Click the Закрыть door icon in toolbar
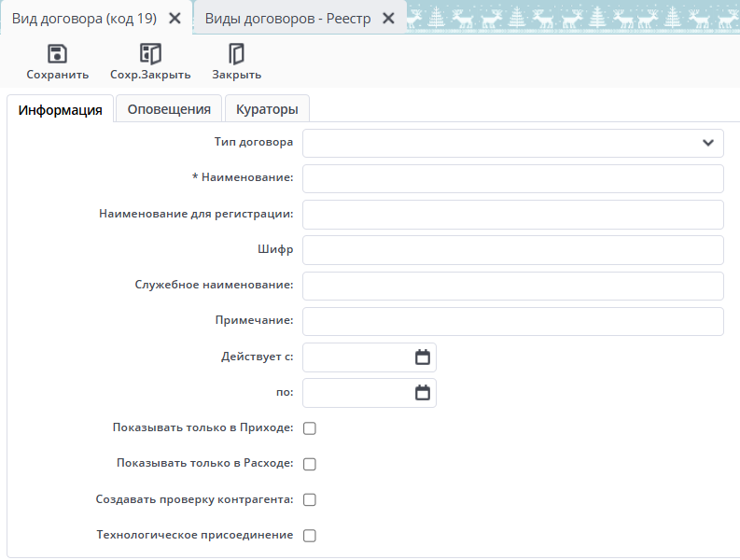 click(x=236, y=54)
